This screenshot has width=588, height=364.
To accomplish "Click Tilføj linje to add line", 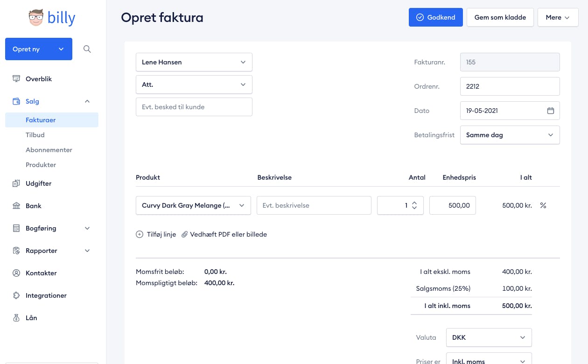I will point(156,234).
